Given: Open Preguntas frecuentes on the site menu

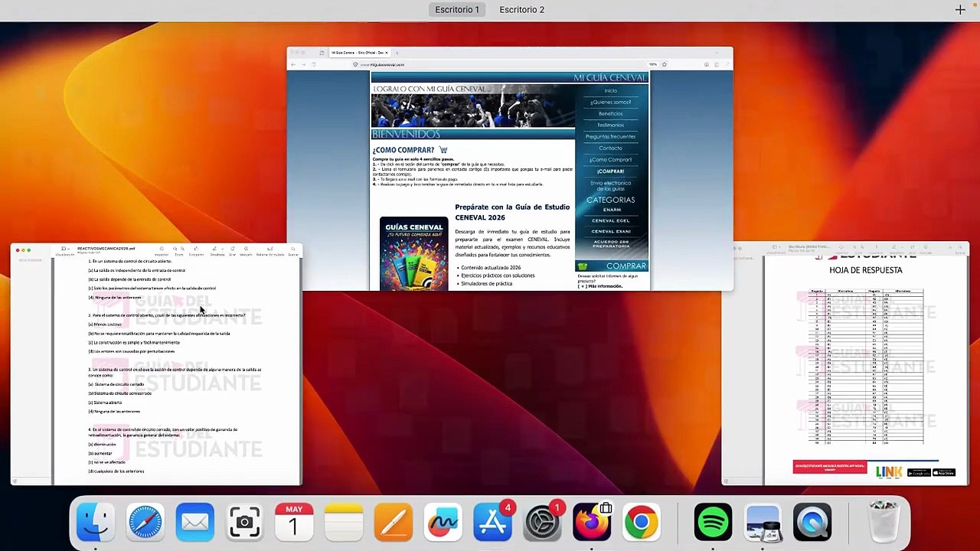Looking at the screenshot, I should pyautogui.click(x=610, y=136).
